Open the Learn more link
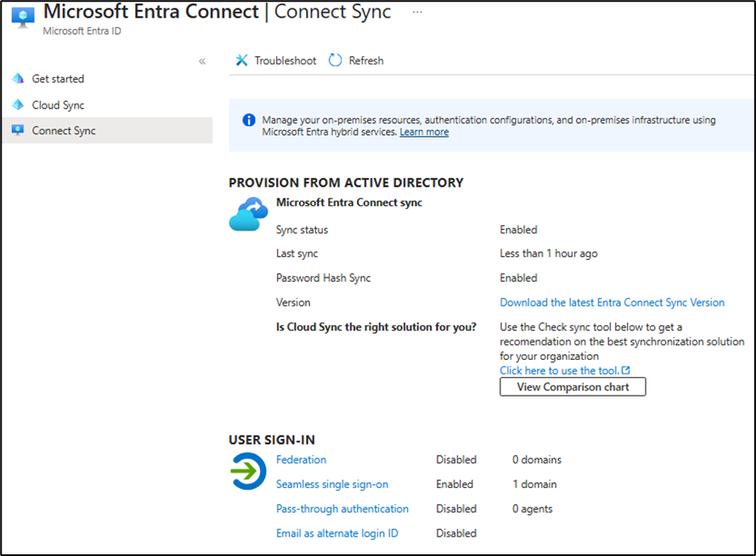Image resolution: width=756 pixels, height=556 pixels. (x=424, y=132)
